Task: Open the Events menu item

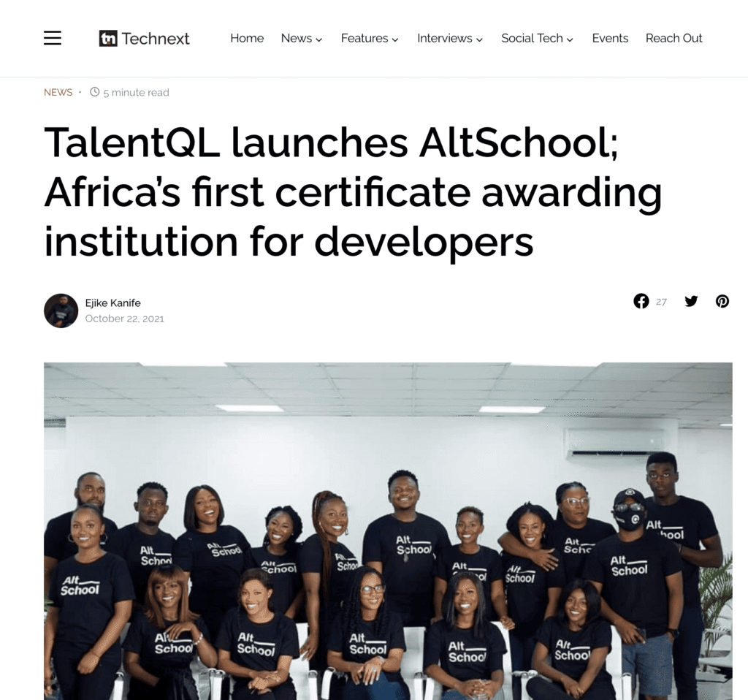Action: (610, 38)
